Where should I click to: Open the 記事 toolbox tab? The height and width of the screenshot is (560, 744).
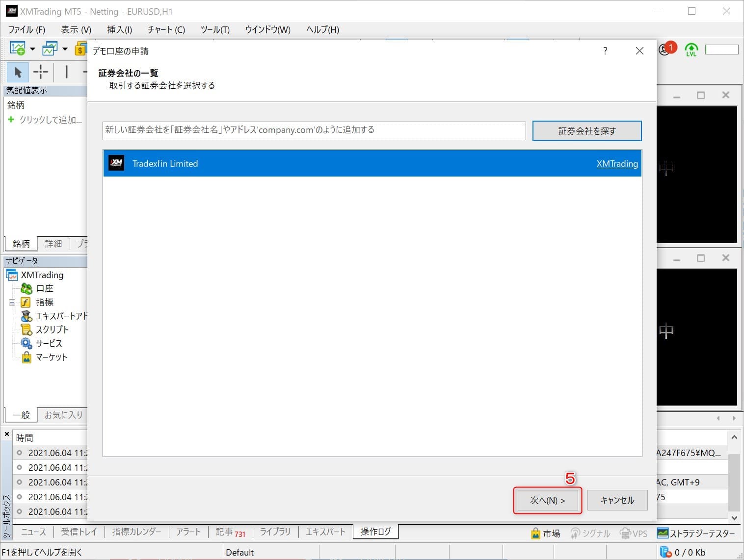point(230,532)
